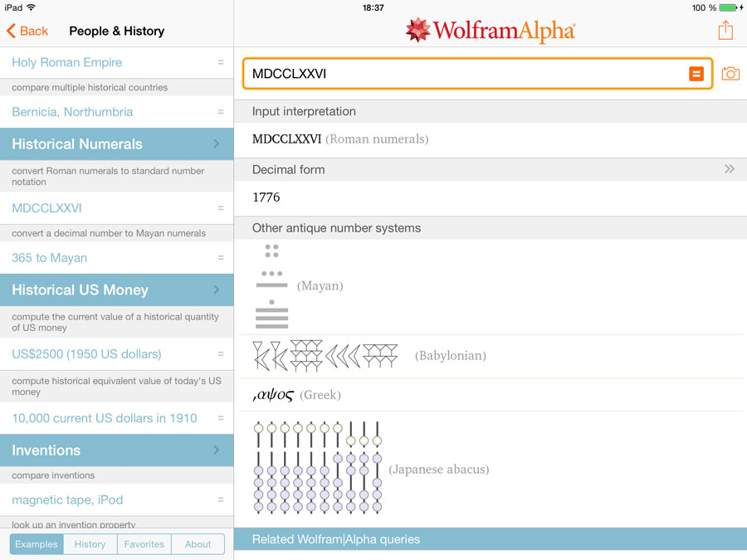Select the Babylonian cuneiform result
Screen dimensions: 747x560
coord(325,356)
